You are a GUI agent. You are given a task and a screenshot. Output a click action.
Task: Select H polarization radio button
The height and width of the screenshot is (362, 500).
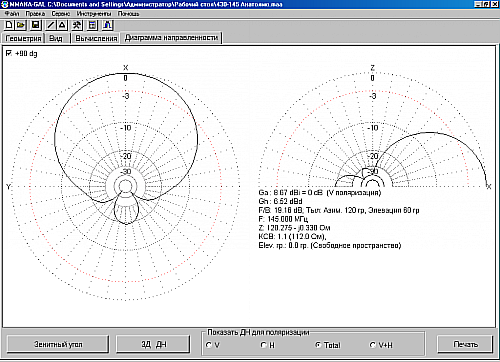(263, 345)
